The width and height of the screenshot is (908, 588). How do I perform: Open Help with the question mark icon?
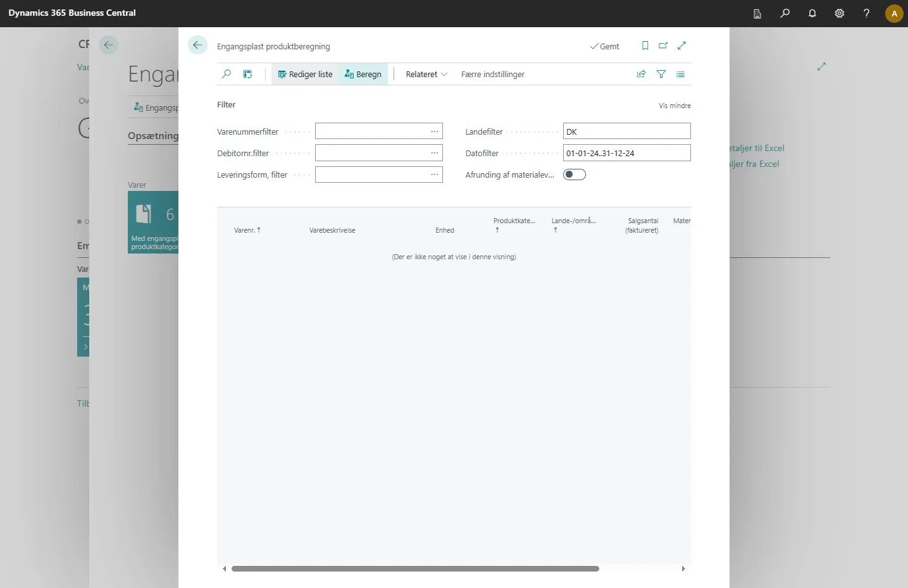[x=867, y=13]
